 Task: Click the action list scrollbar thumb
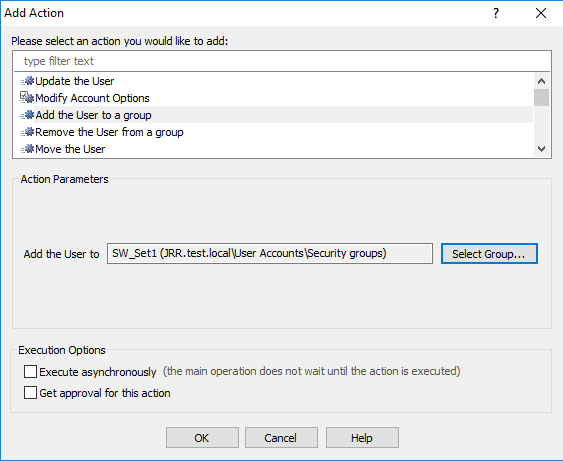coord(541,98)
